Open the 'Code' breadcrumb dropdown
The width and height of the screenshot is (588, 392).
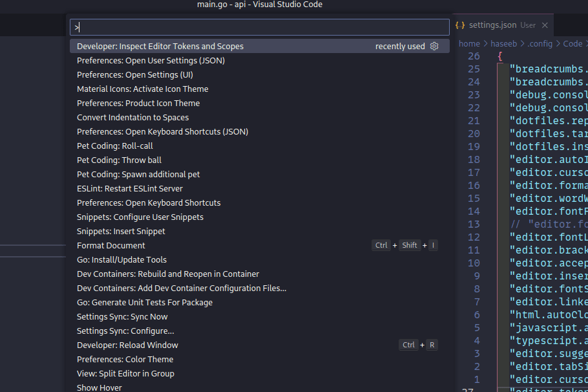[x=572, y=43]
